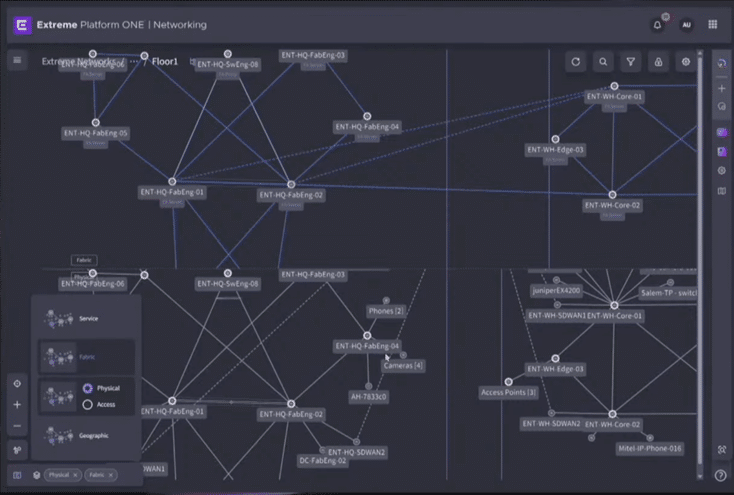Image resolution: width=734 pixels, height=495 pixels.
Task: Remove the Fabric filter chip
Action: point(111,475)
